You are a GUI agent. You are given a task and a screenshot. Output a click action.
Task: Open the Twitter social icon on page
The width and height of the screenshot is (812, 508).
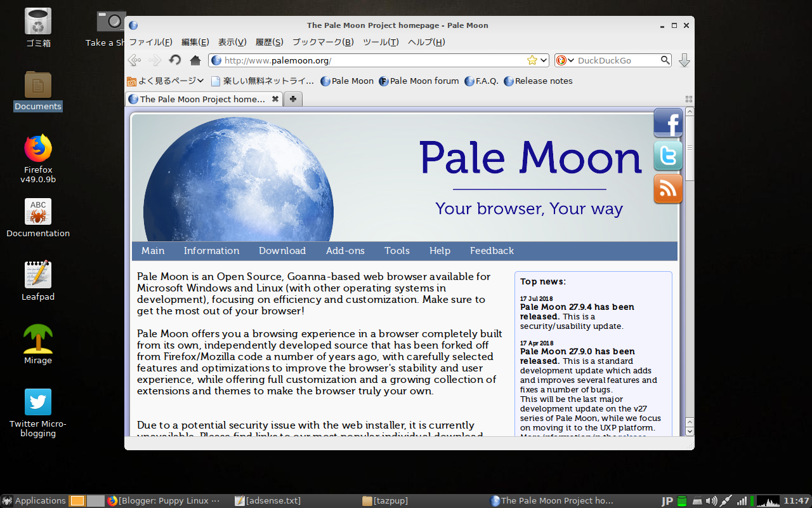[668, 156]
